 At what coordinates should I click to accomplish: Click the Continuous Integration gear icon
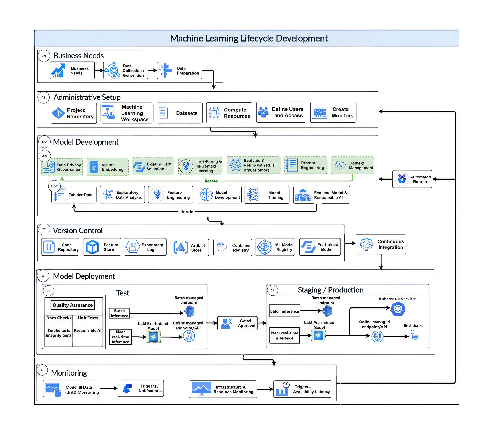(366, 244)
